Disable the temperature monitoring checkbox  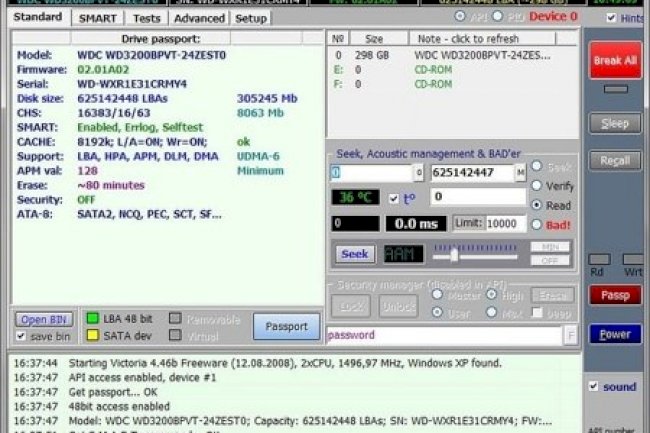(x=393, y=198)
